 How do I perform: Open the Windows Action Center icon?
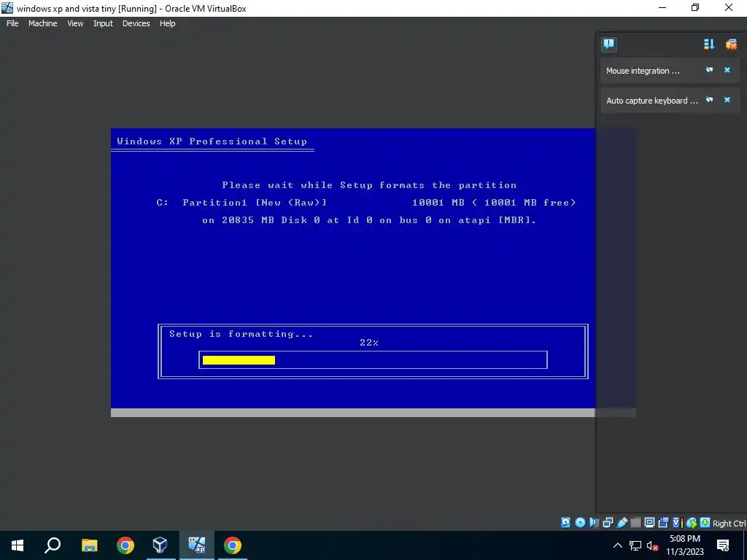[x=723, y=545]
